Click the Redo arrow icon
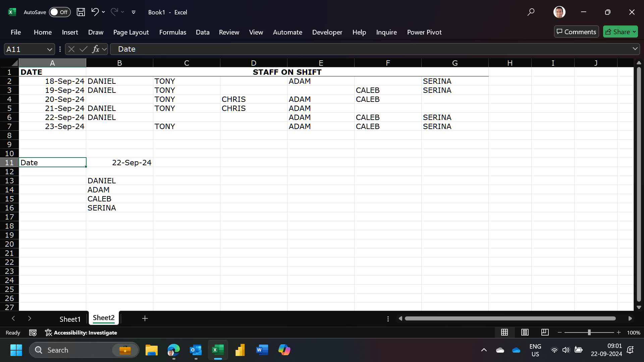The width and height of the screenshot is (644, 362). (114, 12)
